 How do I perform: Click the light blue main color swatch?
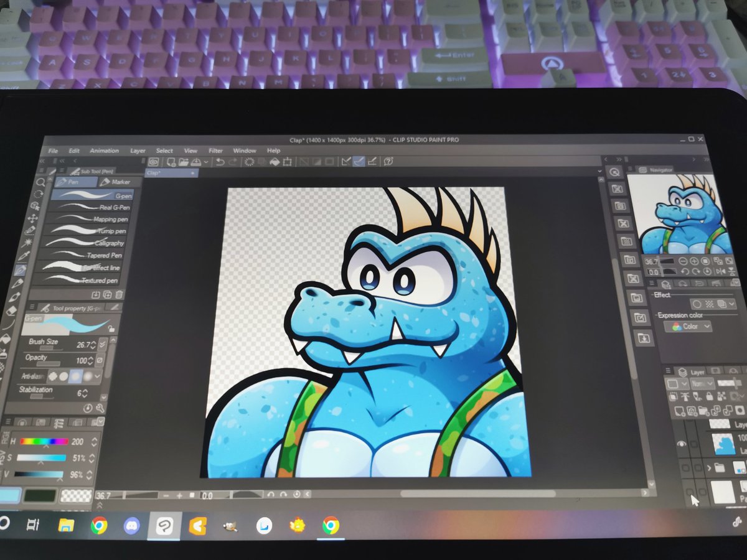pos(8,495)
